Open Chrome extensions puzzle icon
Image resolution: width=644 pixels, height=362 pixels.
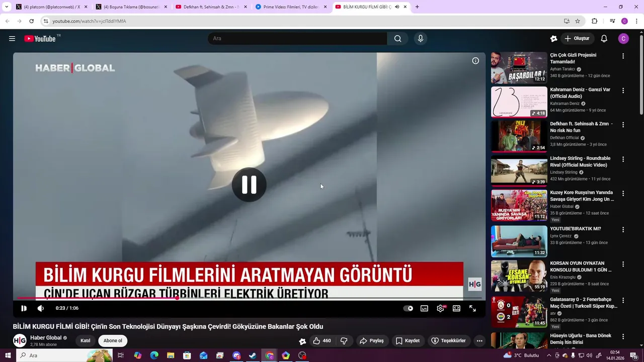(x=594, y=21)
